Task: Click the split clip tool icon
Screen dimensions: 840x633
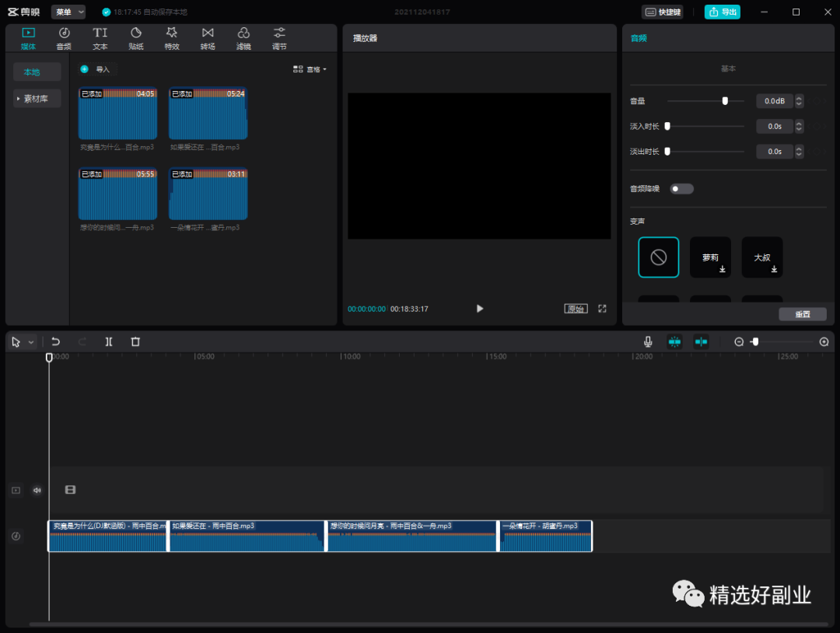Action: pyautogui.click(x=109, y=341)
